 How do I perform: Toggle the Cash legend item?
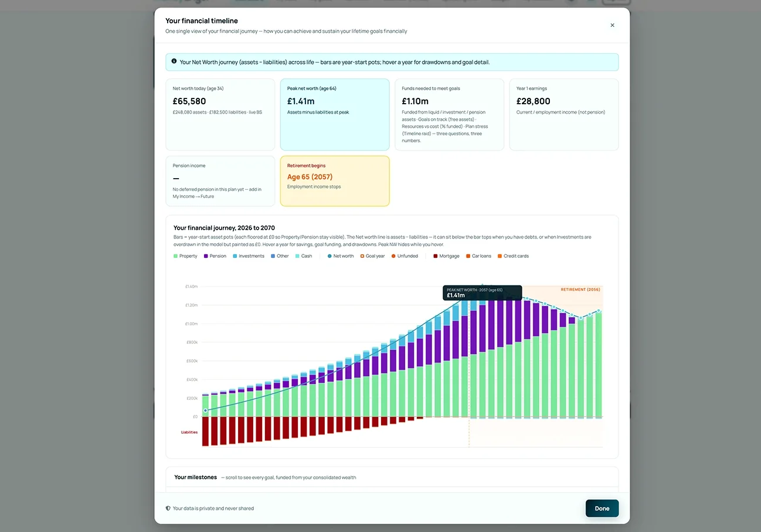[x=304, y=256]
